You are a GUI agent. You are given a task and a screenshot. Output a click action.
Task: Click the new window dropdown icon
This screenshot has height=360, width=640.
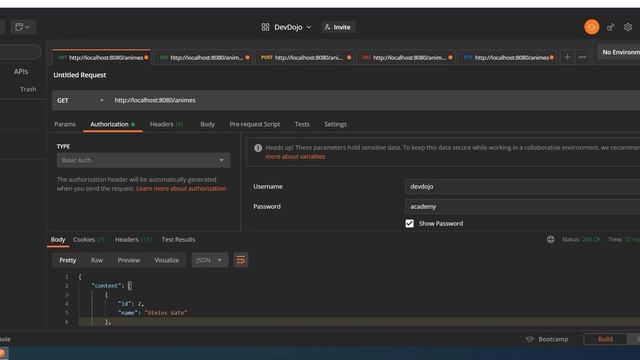(x=22, y=27)
